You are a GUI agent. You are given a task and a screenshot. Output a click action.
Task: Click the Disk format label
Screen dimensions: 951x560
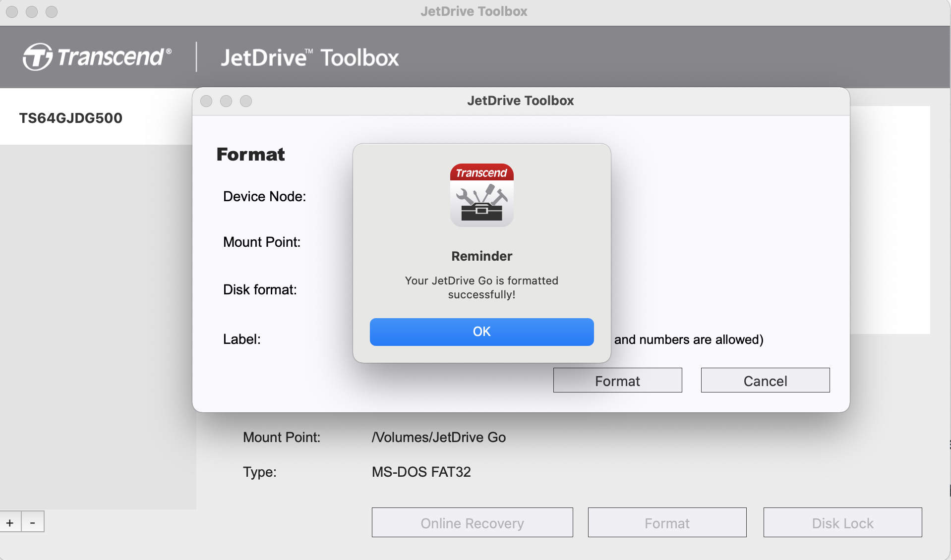260,289
